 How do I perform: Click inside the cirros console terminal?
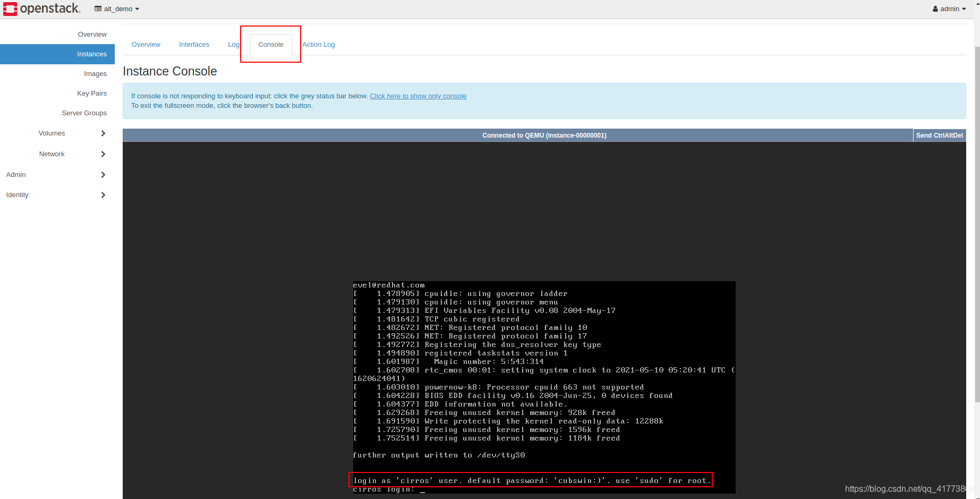pyautogui.click(x=544, y=387)
